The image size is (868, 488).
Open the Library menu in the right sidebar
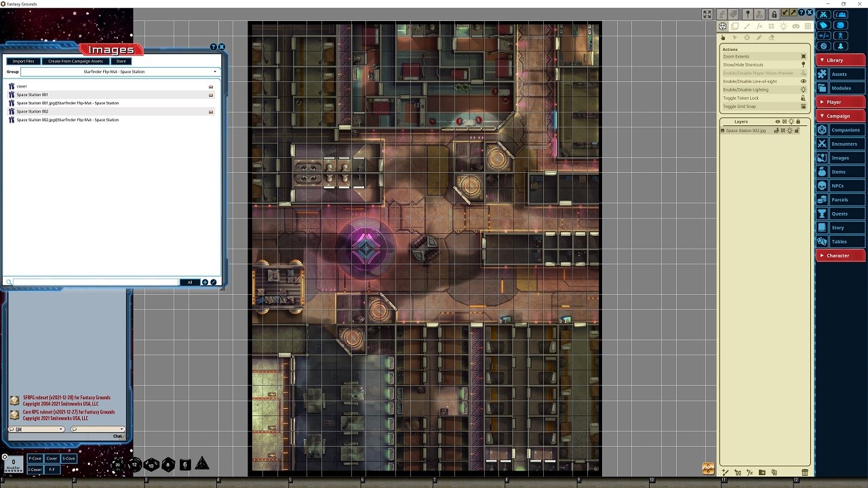coord(840,59)
